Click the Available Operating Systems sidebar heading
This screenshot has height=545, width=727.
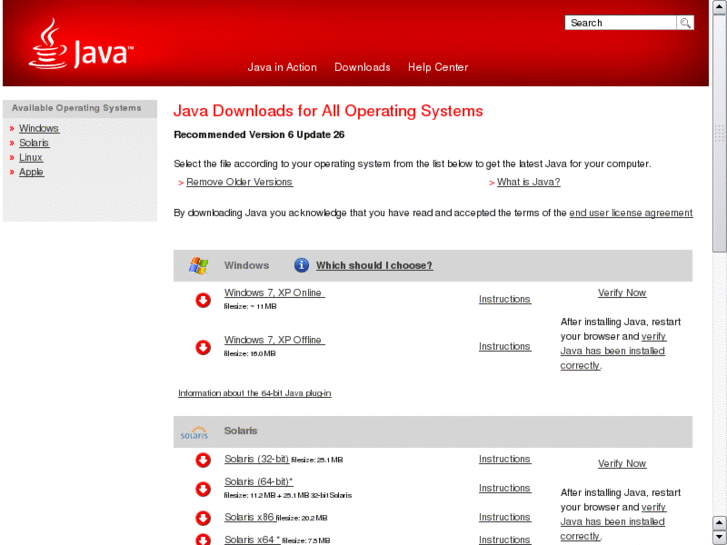tap(77, 108)
